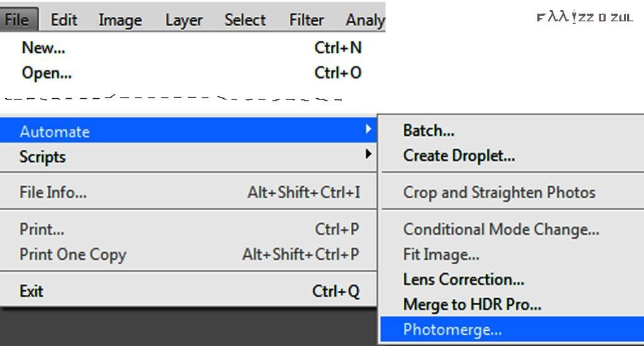Open the File menu

click(x=18, y=20)
